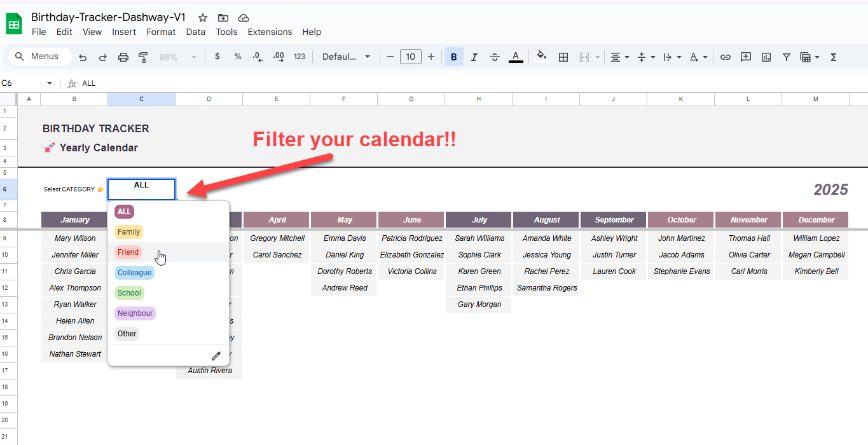Open the Default font dropdown
This screenshot has width=868, height=445.
[346, 57]
